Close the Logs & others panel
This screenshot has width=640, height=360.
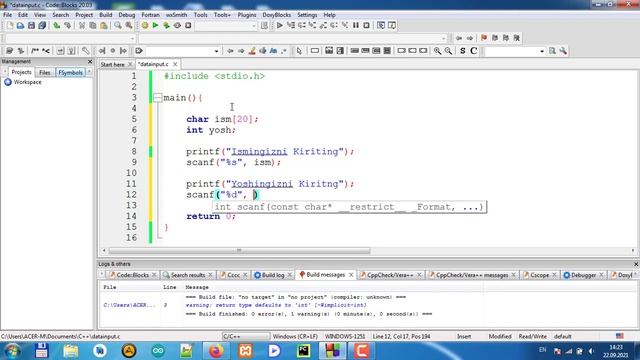click(636, 264)
